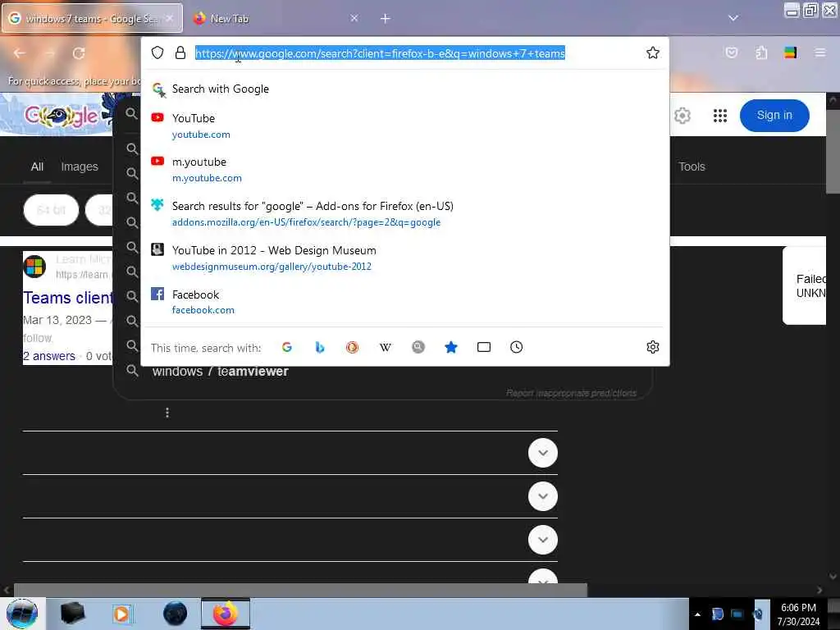Search history using the clock icon
Image resolution: width=840 pixels, height=630 pixels.
point(517,347)
